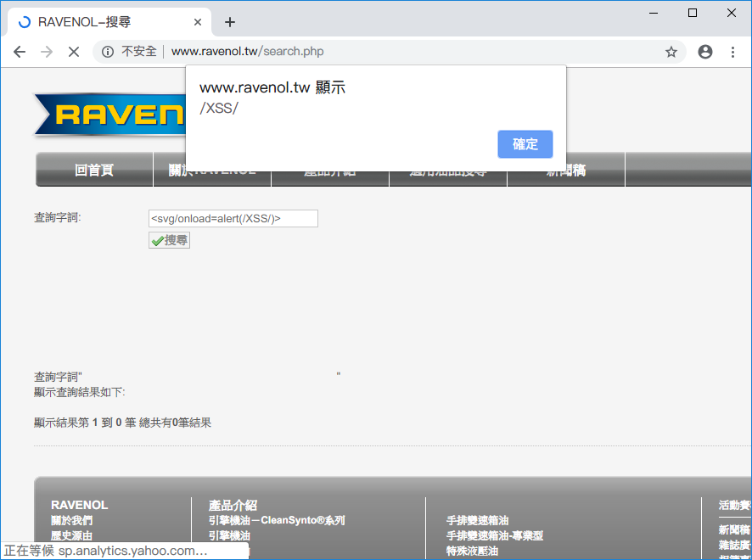The image size is (752, 560).
Task: Maximize the Chrome window
Action: pyautogui.click(x=693, y=13)
